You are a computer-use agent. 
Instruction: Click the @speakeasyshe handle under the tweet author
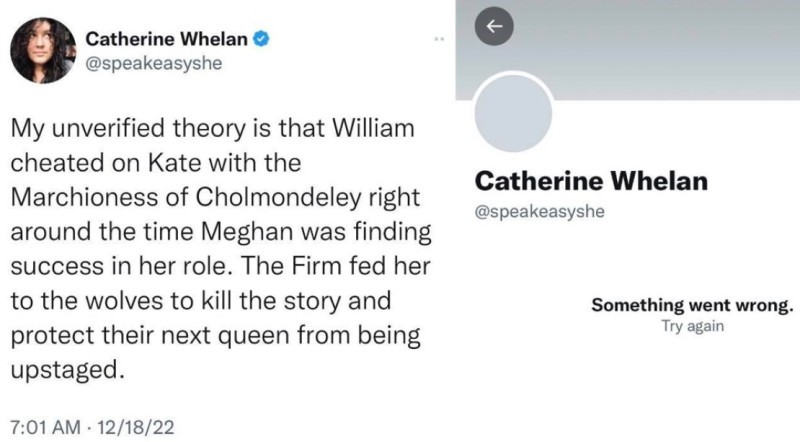pyautogui.click(x=154, y=63)
